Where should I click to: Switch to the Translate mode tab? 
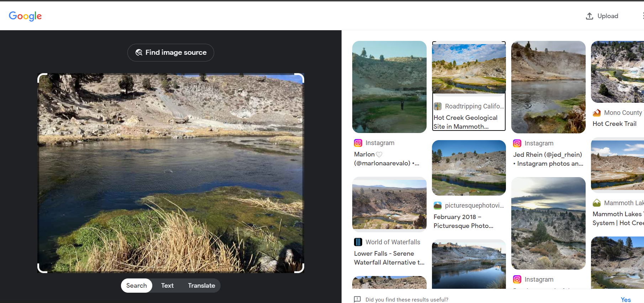[201, 286]
